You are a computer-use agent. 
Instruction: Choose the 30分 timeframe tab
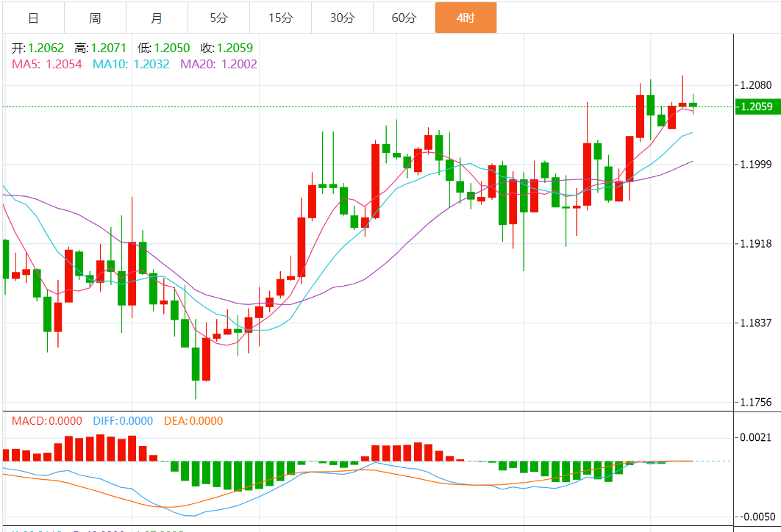tap(342, 18)
